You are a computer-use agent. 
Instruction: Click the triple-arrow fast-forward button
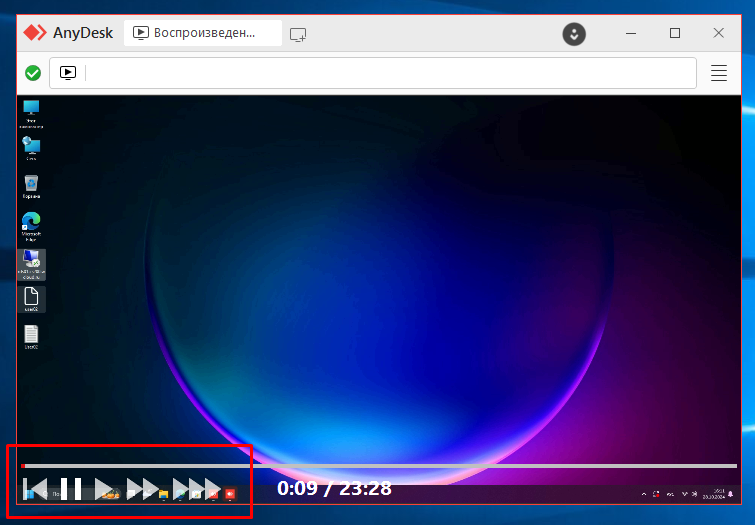197,490
